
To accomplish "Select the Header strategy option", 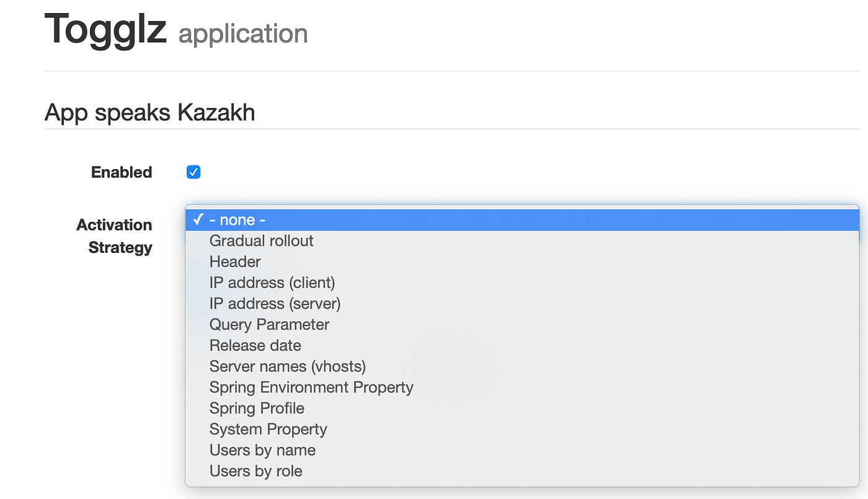I will tap(522, 262).
